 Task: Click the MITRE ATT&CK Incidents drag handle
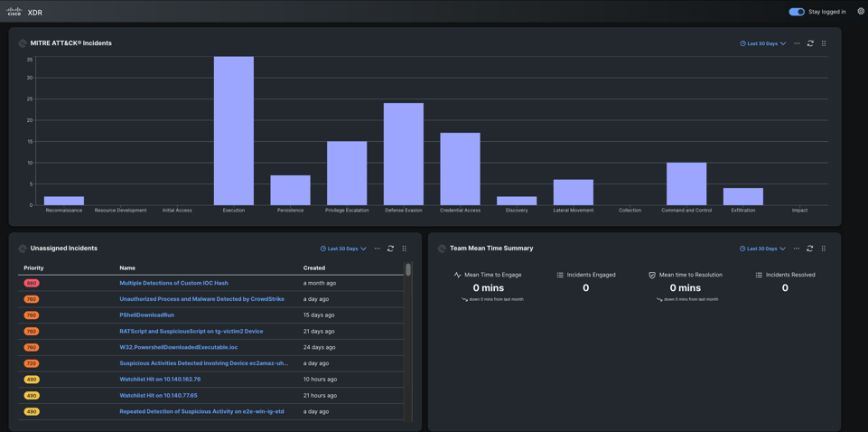click(824, 43)
